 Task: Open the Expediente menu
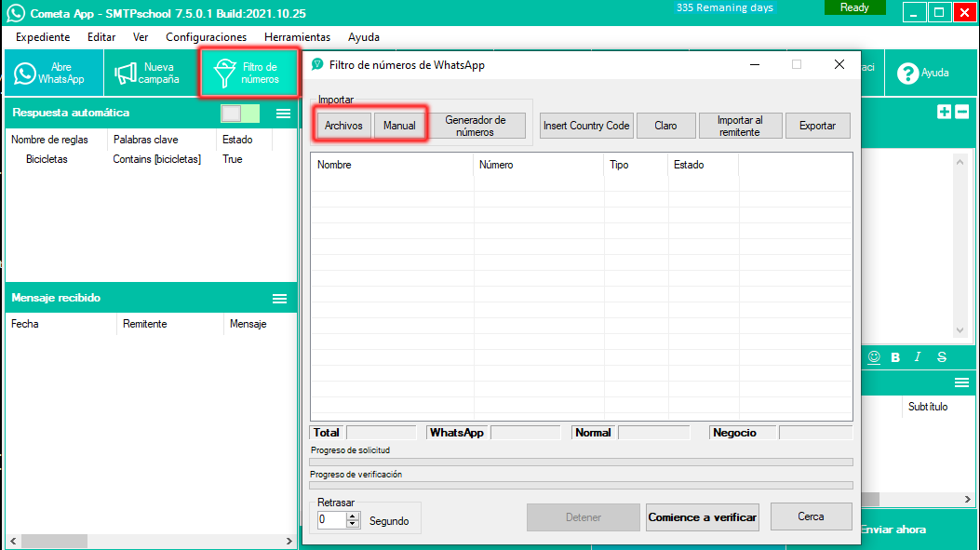click(x=43, y=37)
